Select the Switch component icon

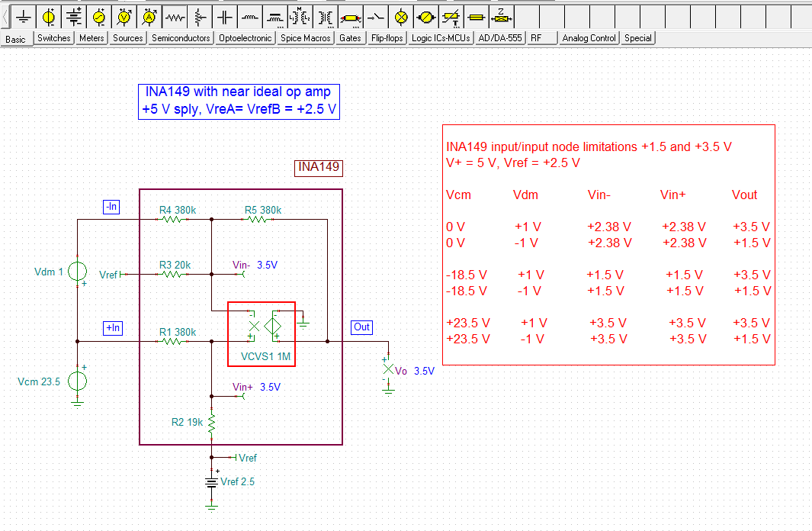point(376,17)
